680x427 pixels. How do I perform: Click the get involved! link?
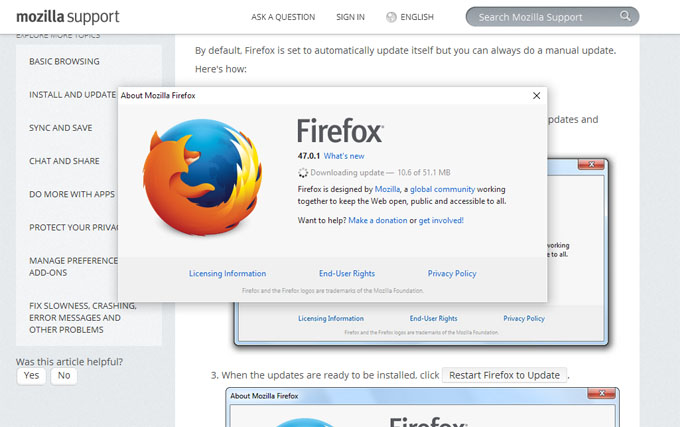coord(441,220)
